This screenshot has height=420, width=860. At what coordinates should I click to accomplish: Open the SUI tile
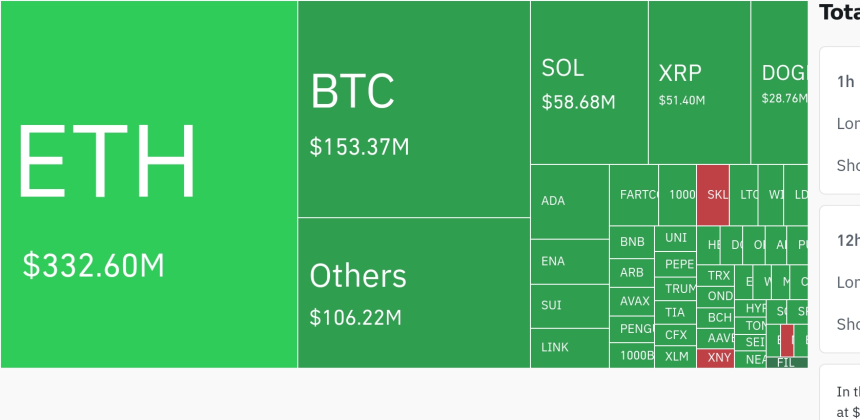pyautogui.click(x=569, y=306)
